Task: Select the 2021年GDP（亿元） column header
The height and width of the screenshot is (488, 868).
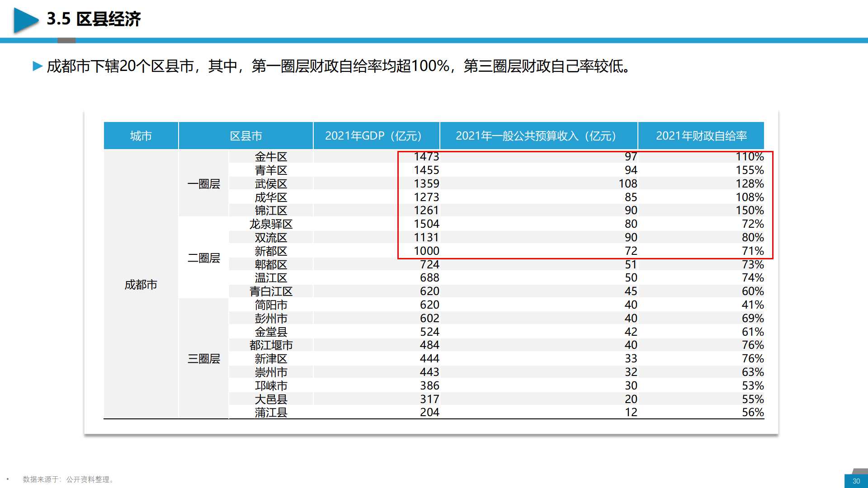Action: (376, 136)
